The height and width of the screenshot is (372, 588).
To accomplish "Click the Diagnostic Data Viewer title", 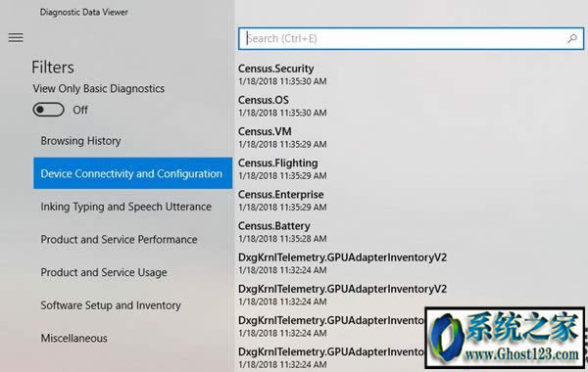I will (84, 12).
